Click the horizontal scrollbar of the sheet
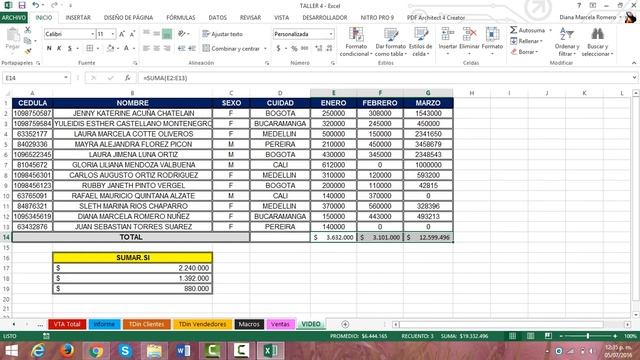Image resolution: width=640 pixels, height=360 pixels. point(501,324)
